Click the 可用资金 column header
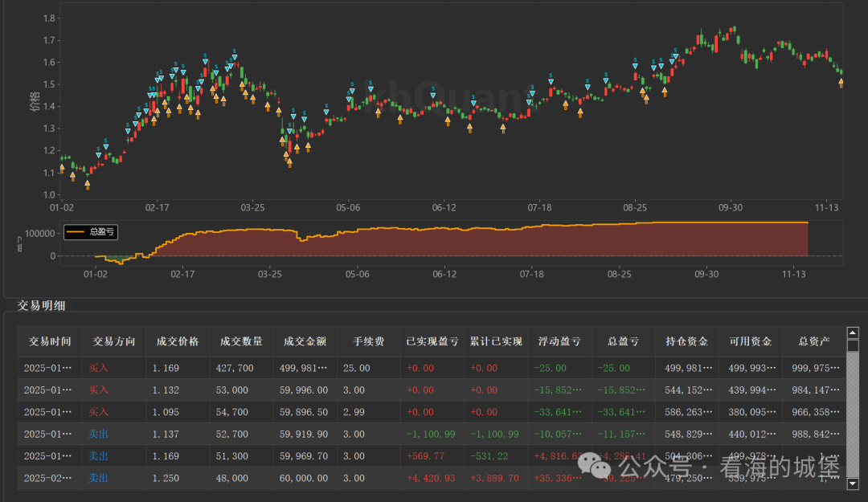The height and width of the screenshot is (502, 868). point(750,341)
